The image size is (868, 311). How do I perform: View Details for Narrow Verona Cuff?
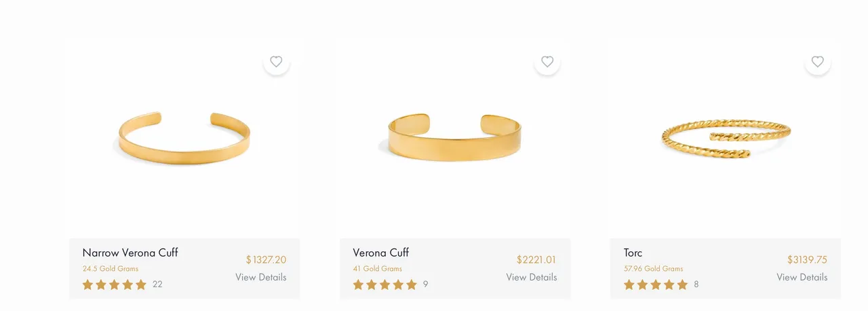point(261,277)
